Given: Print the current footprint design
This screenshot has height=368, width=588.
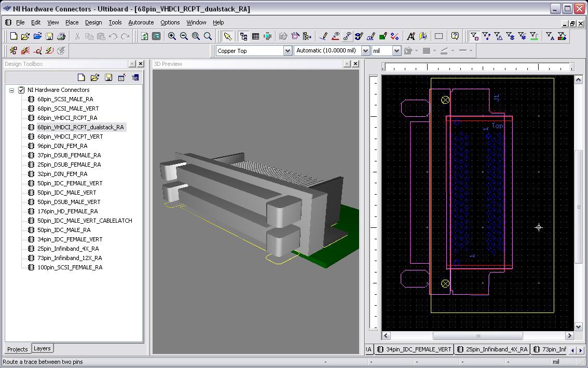Looking at the screenshot, I should tap(61, 36).
